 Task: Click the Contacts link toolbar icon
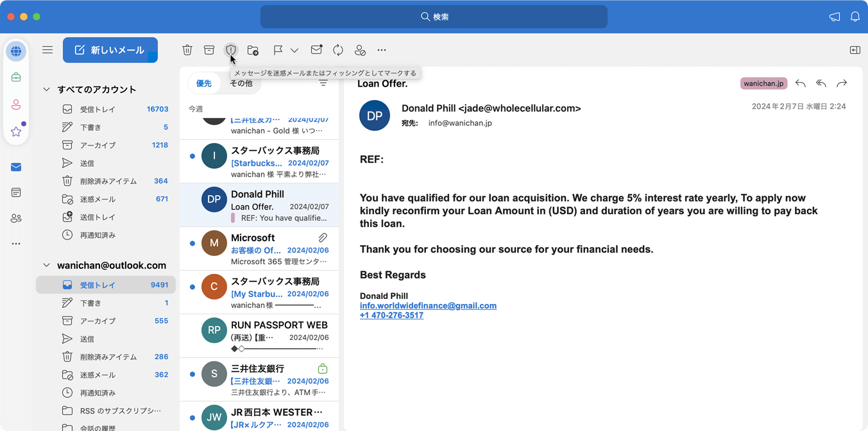360,50
